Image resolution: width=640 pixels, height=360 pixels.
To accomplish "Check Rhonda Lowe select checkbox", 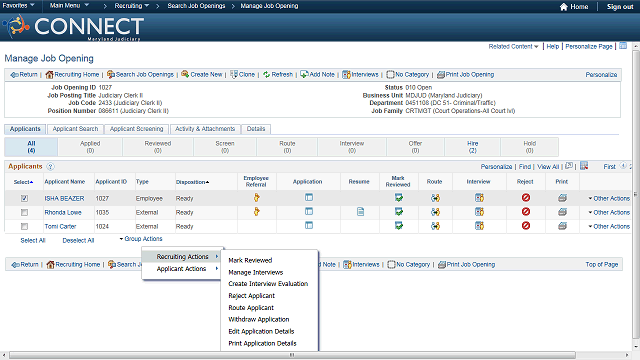I will [x=24, y=213].
